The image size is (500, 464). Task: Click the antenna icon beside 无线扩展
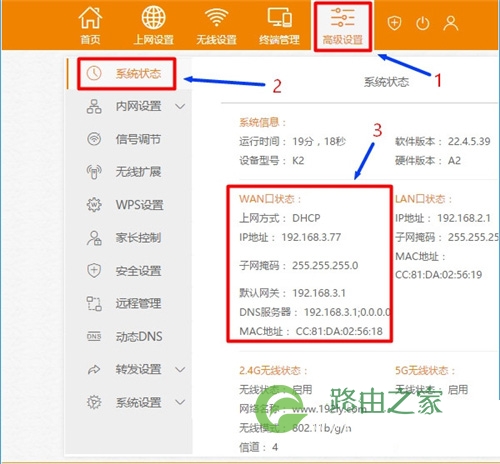pyautogui.click(x=94, y=172)
